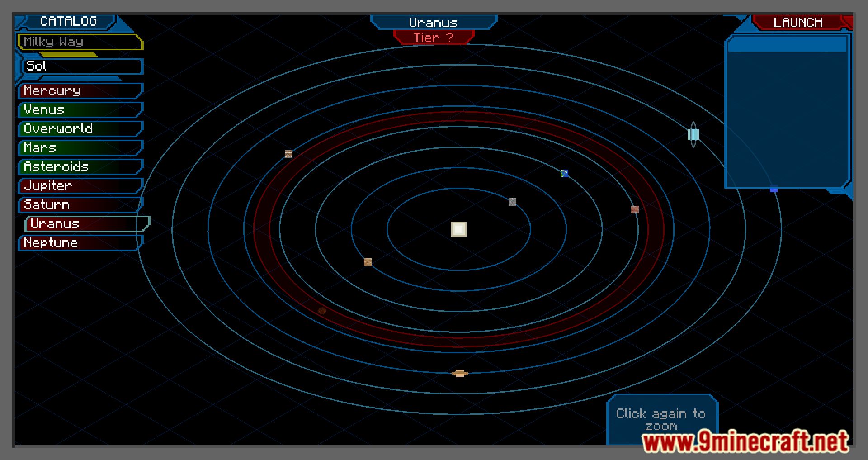Click the CATALOG header tab
This screenshot has height=460, width=868.
(69, 22)
